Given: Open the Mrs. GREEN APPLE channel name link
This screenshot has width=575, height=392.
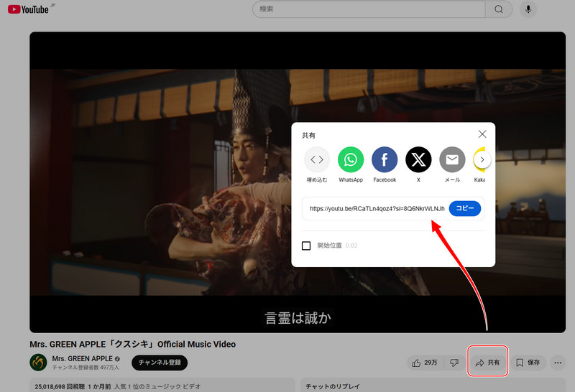Looking at the screenshot, I should [82, 359].
